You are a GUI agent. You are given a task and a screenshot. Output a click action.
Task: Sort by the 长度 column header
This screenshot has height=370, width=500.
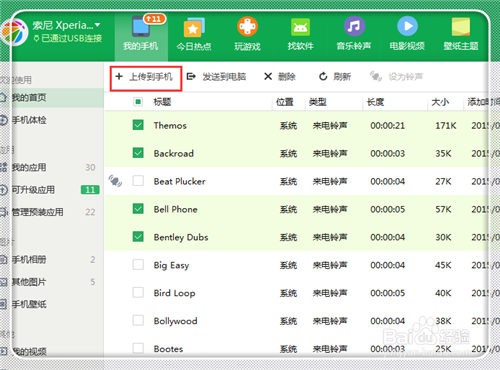coord(375,102)
